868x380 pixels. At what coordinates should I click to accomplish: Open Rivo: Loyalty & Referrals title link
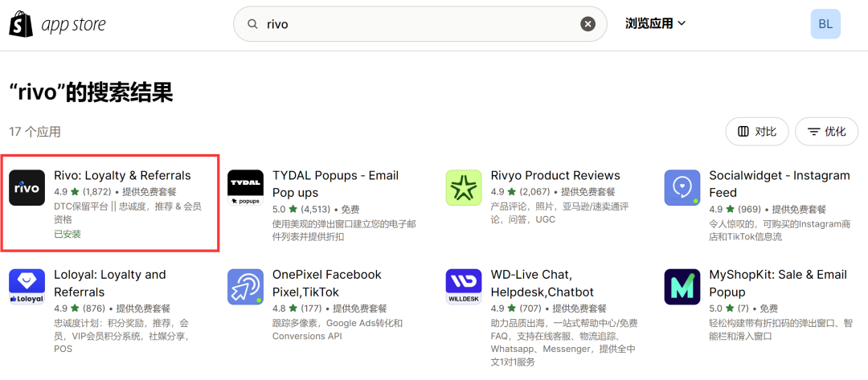(122, 175)
